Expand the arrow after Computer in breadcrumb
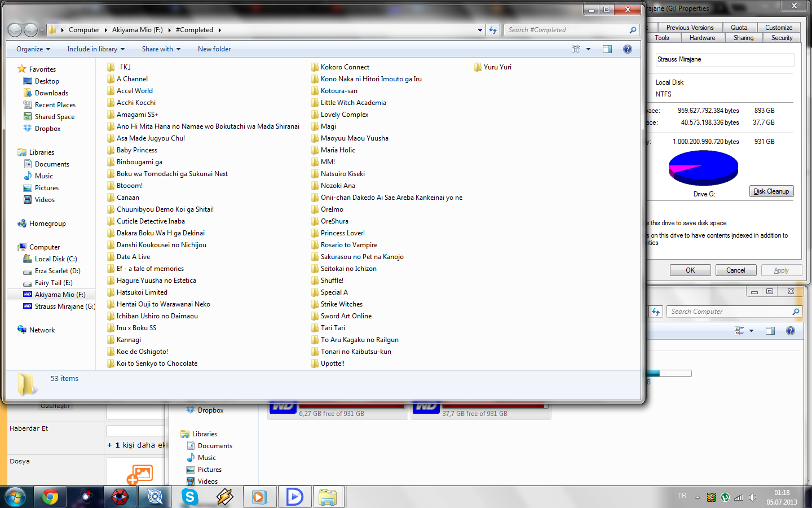The height and width of the screenshot is (508, 812). [x=105, y=30]
